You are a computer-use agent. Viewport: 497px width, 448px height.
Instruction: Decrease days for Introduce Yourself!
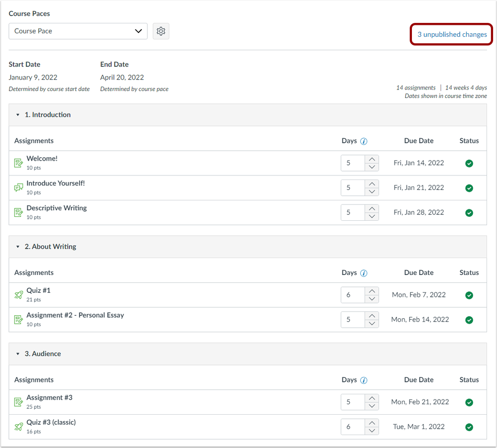pos(372,192)
